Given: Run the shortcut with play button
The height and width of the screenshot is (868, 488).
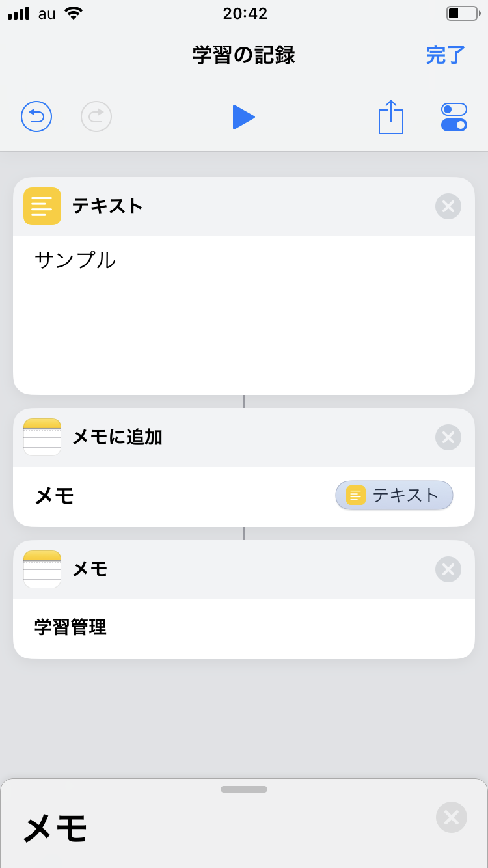Looking at the screenshot, I should [x=243, y=117].
